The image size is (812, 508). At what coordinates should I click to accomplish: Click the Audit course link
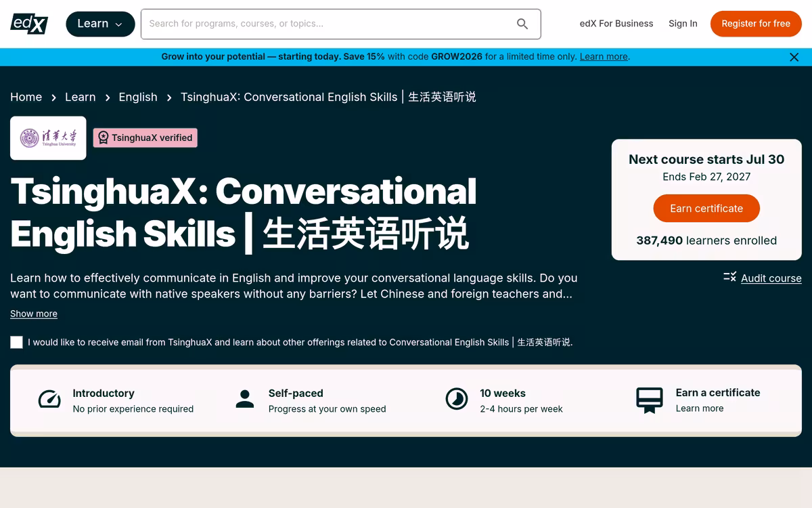tap(771, 278)
